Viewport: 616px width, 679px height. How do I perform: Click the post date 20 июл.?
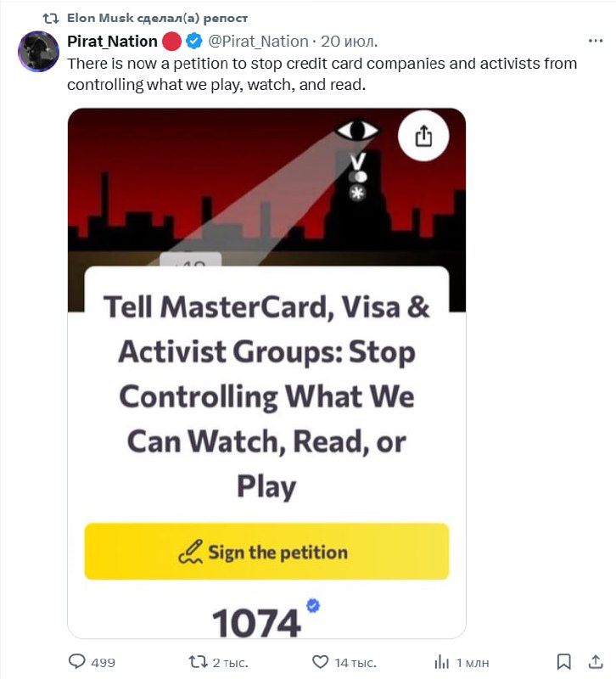349,41
